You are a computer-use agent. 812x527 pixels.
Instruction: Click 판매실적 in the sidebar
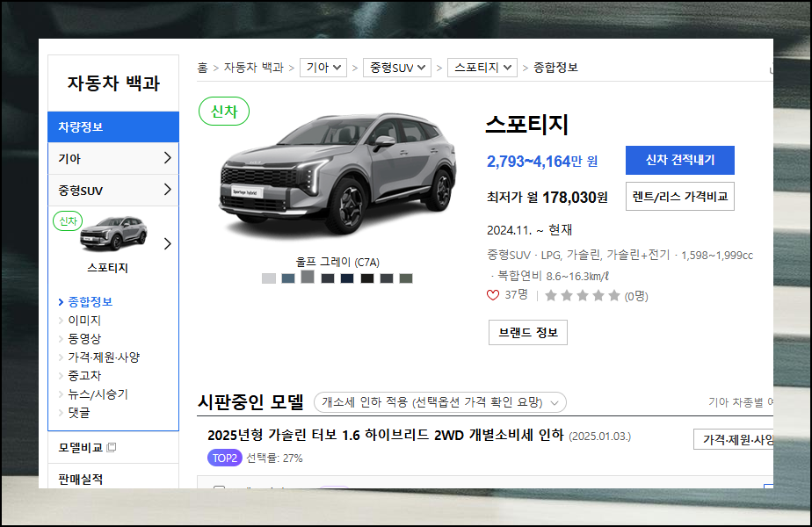(81, 480)
